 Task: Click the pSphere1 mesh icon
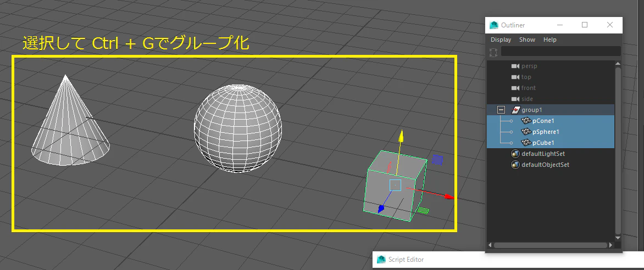click(526, 132)
